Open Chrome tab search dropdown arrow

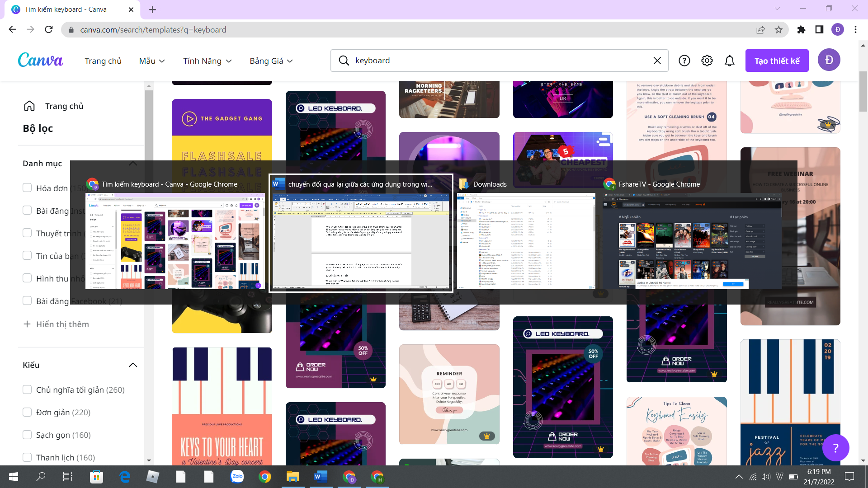click(x=777, y=9)
